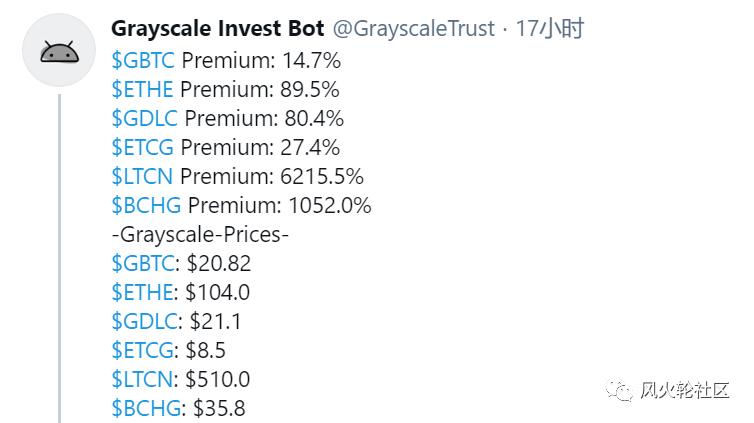Screen dimensions: 754x423
Task: Open the $GDLC cashtag priced at $21.1
Action: [145, 321]
